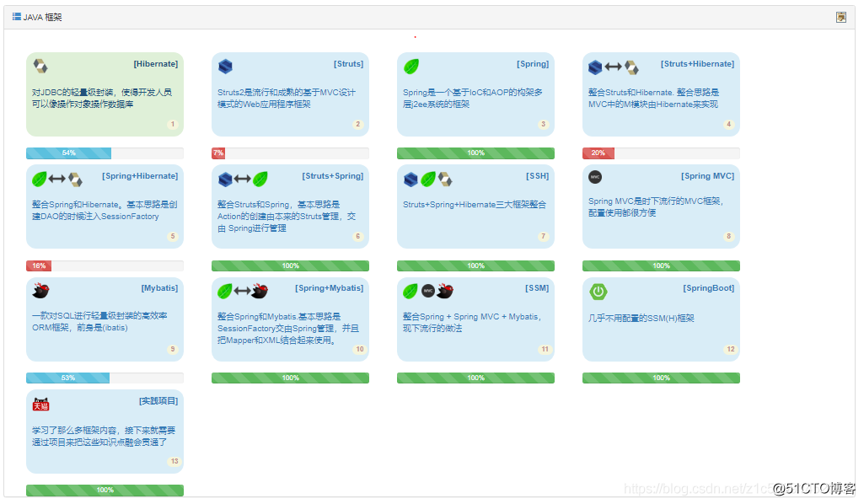
Task: Click the panel icon at top right
Action: click(x=841, y=17)
